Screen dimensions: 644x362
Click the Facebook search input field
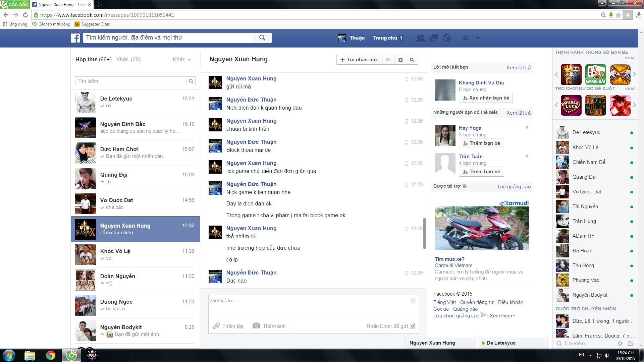click(168, 38)
